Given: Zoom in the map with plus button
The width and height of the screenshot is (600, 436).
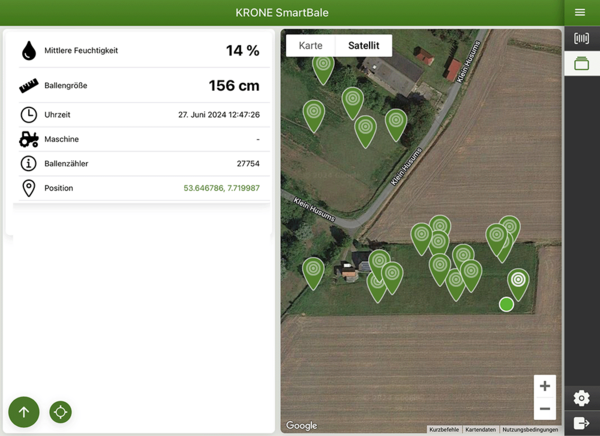Looking at the screenshot, I should 544,386.
